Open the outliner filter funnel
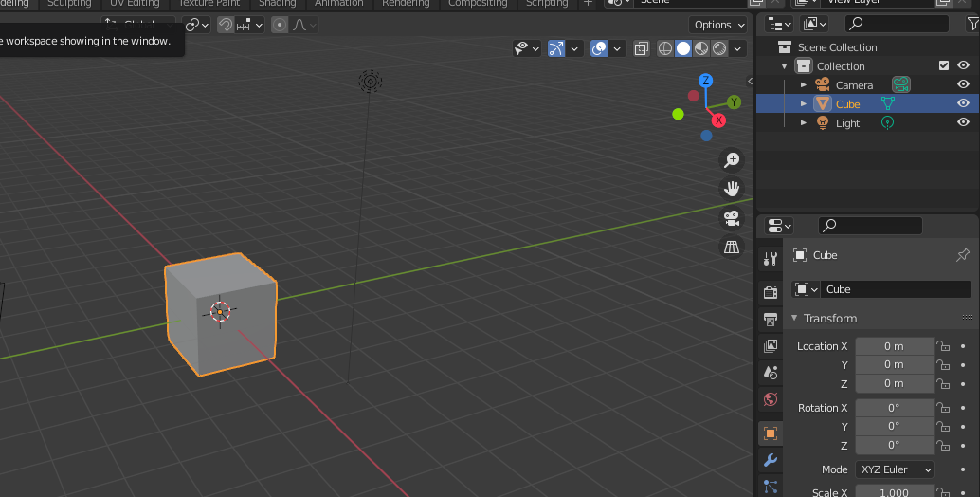Viewport: 980px width, 497px height. pos(972,24)
